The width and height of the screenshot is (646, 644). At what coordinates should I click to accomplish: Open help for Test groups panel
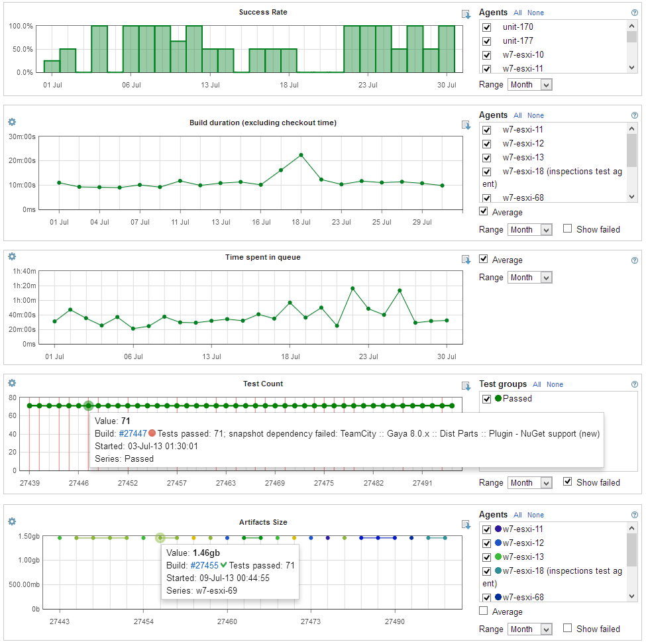634,384
